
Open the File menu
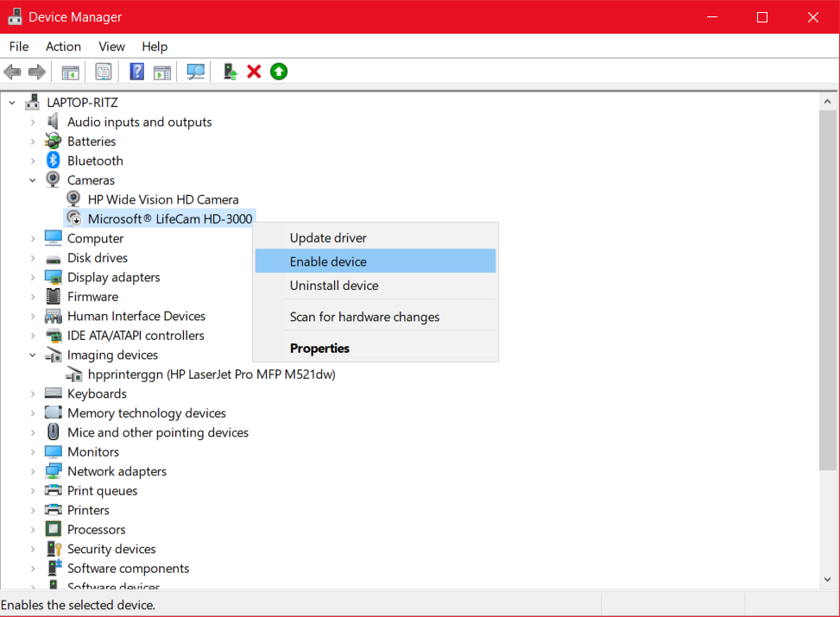point(19,47)
